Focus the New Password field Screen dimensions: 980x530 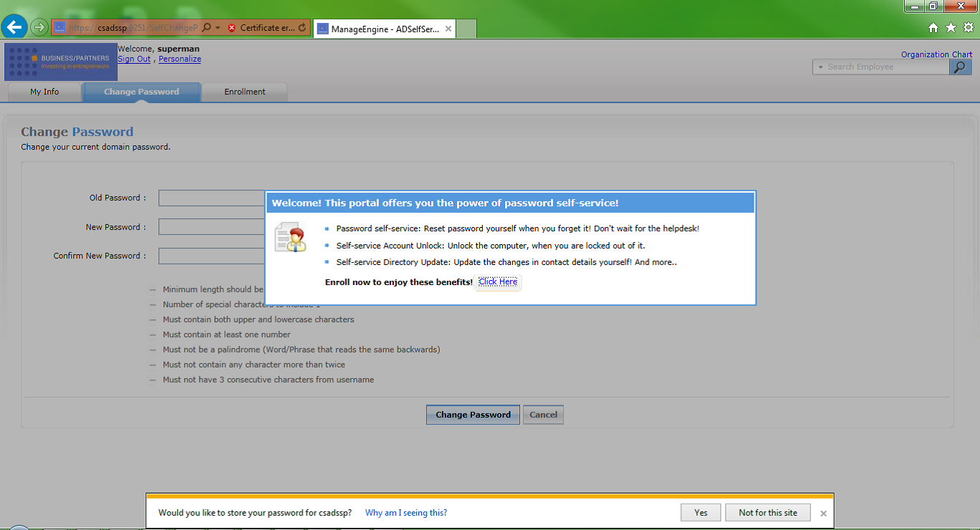[212, 227]
